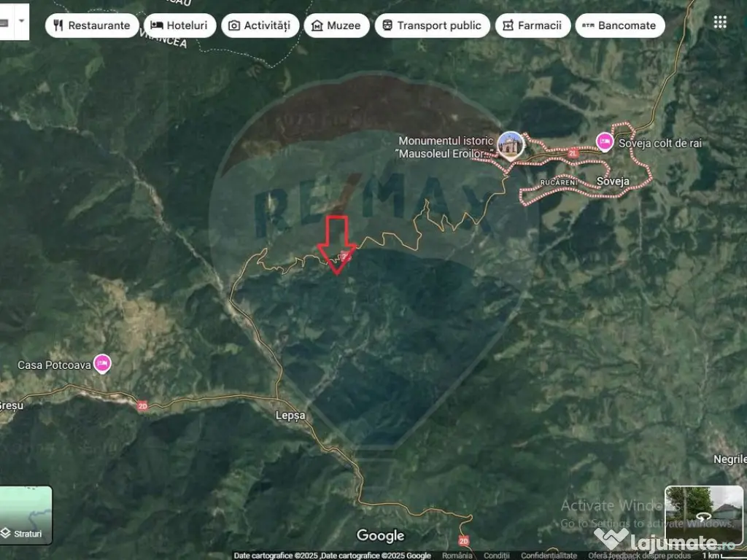Viewport: 747px width, 560px height.
Task: Show Bancomate ATMs on map
Action: click(x=619, y=26)
